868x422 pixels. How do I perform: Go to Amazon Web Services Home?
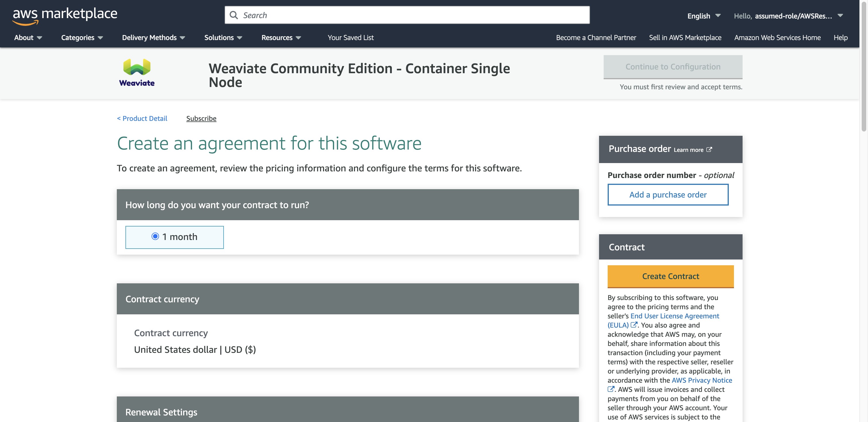click(x=777, y=38)
